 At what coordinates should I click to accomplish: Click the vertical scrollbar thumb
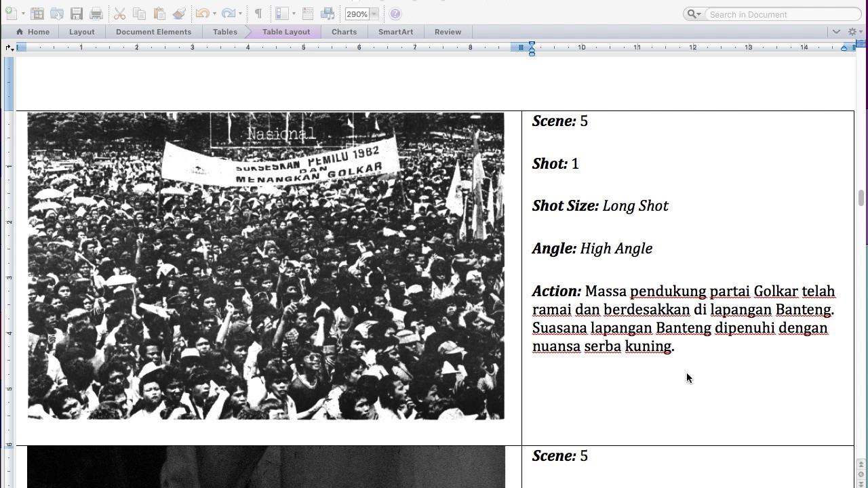click(x=861, y=199)
